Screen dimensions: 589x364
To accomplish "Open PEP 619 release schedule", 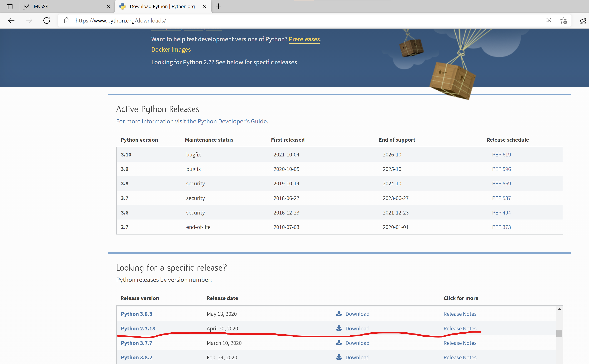I will (x=501, y=154).
